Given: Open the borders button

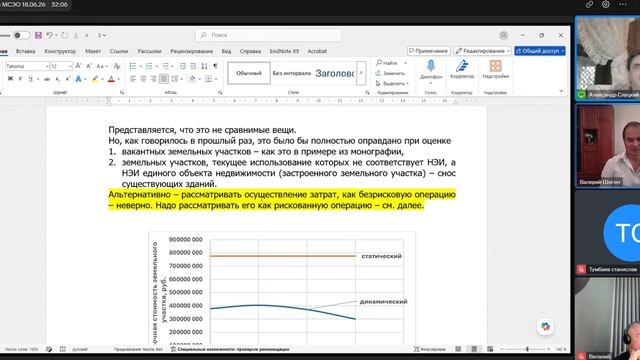Looking at the screenshot, I should [x=208, y=79].
